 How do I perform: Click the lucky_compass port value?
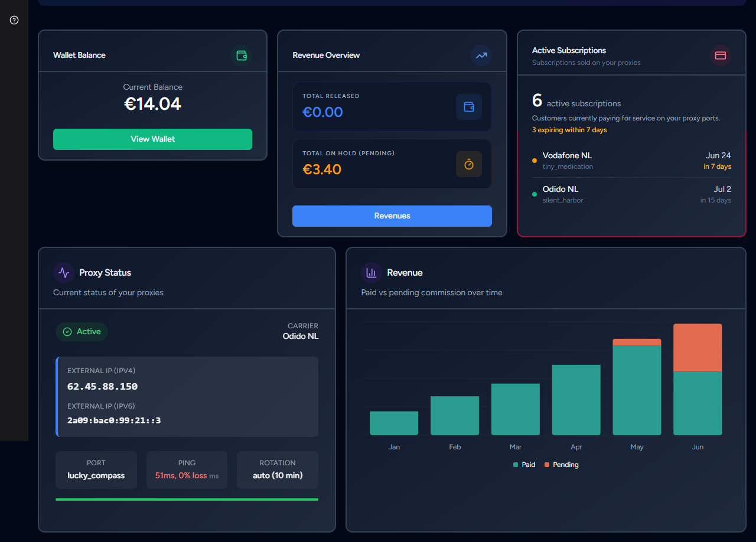pos(96,476)
